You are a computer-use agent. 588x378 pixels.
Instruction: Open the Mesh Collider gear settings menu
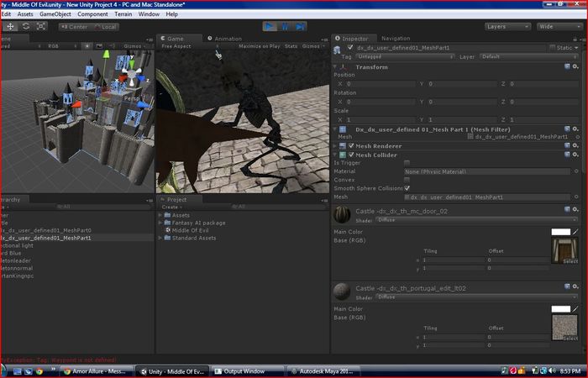tap(575, 155)
